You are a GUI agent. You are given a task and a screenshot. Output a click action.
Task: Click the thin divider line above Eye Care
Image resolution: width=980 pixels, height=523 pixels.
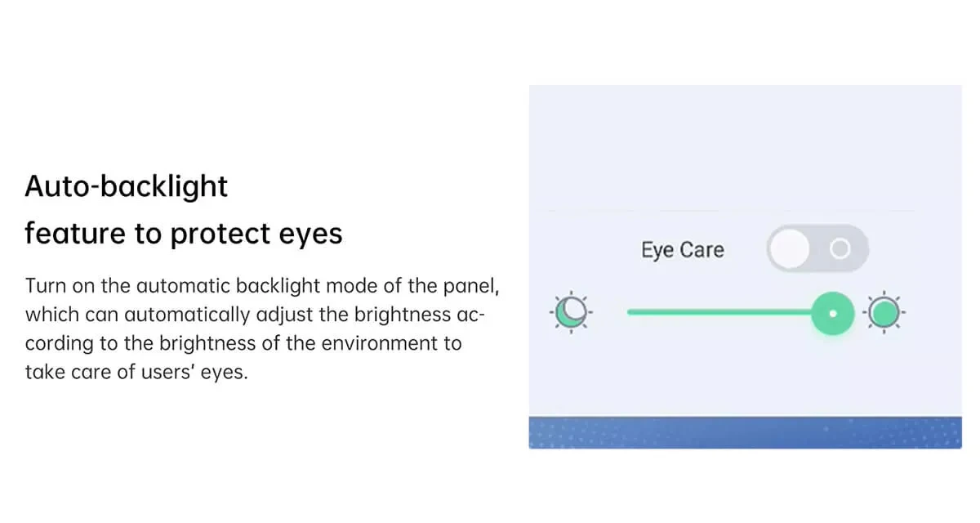click(735, 210)
